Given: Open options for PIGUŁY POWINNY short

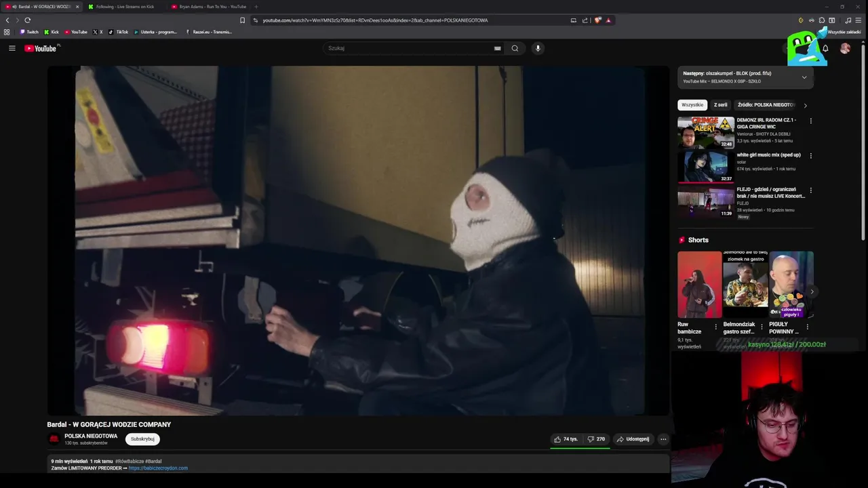Looking at the screenshot, I should coord(807,327).
